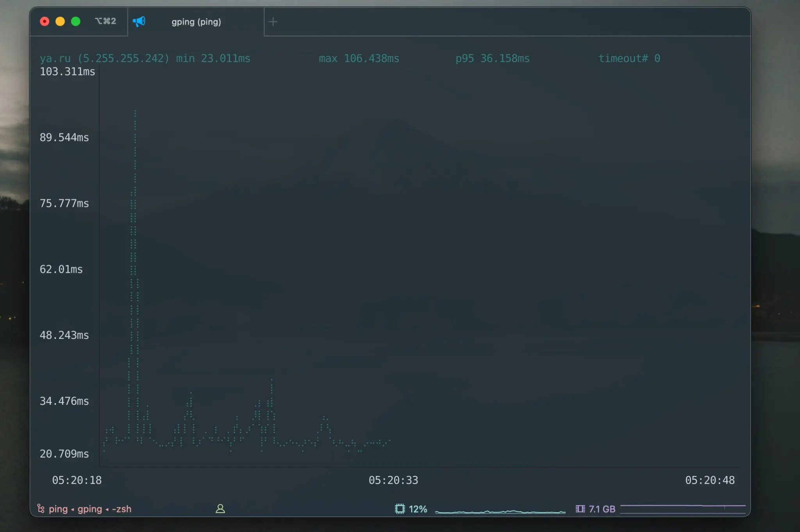Click the CPU chip icon in the status bar

tap(400, 509)
